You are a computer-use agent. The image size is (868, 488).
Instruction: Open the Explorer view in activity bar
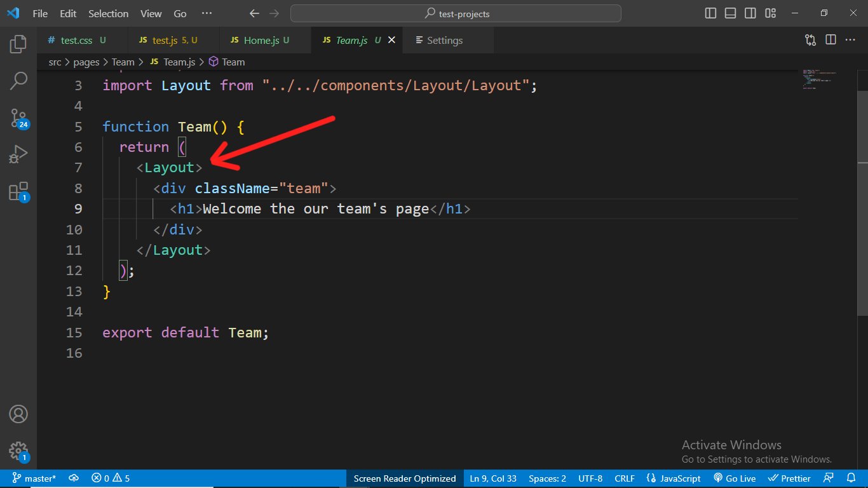click(18, 44)
